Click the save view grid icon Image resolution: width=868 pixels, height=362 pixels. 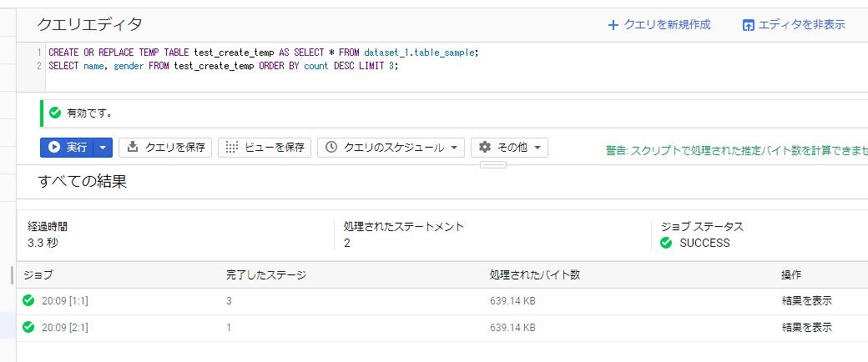[232, 148]
